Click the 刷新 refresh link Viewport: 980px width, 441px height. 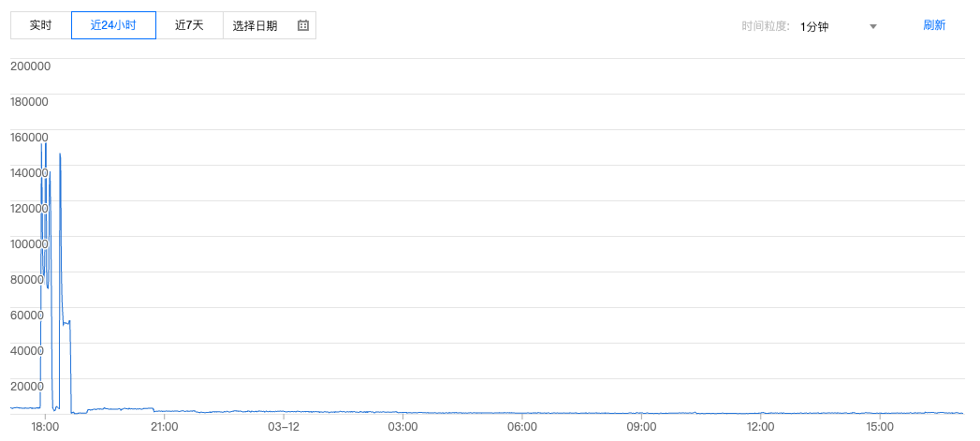tap(934, 25)
